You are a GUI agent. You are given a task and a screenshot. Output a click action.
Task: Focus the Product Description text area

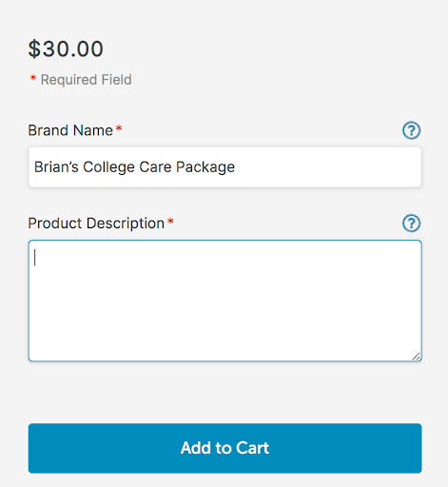[224, 301]
